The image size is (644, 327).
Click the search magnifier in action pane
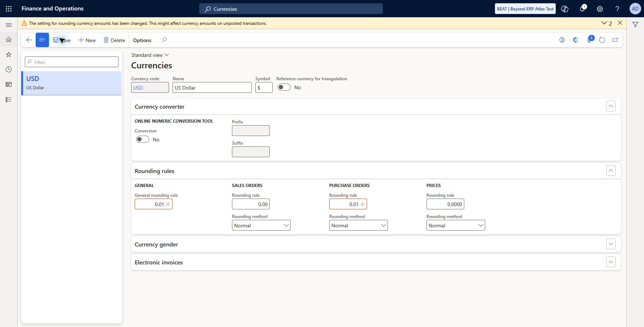click(x=164, y=40)
